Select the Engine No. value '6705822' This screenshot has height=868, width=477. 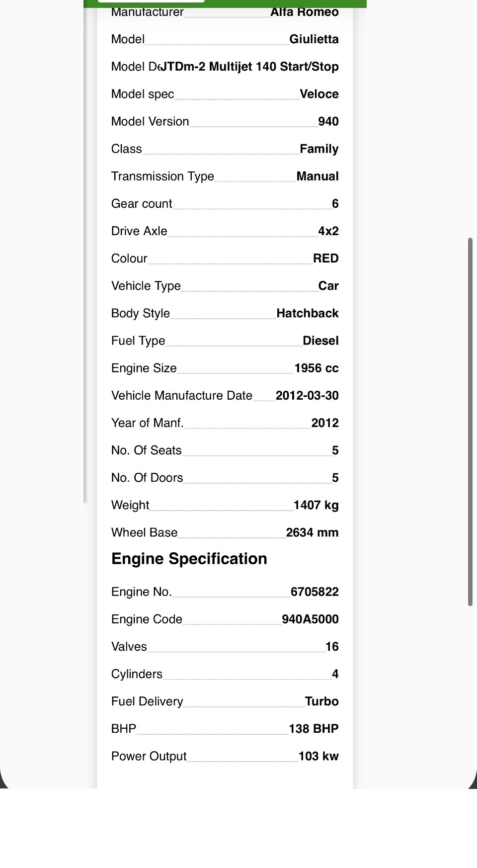(x=315, y=592)
